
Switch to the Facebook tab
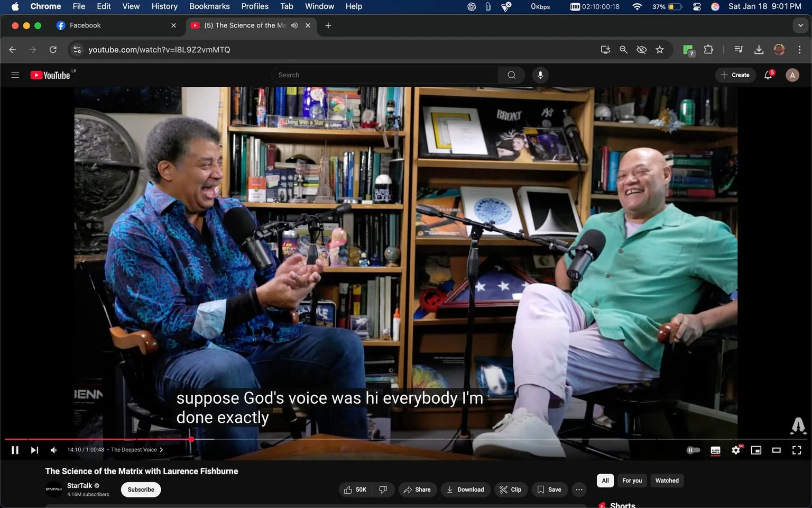85,25
